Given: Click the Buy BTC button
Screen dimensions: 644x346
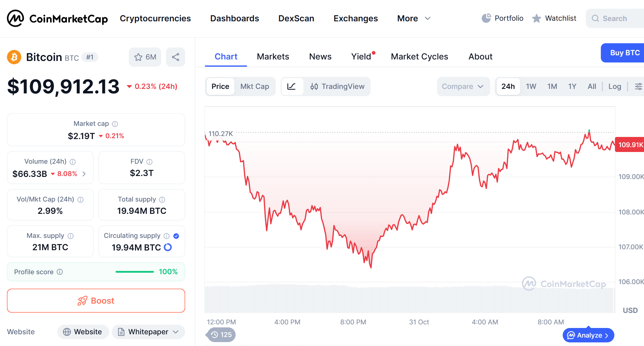Looking at the screenshot, I should coord(625,53).
